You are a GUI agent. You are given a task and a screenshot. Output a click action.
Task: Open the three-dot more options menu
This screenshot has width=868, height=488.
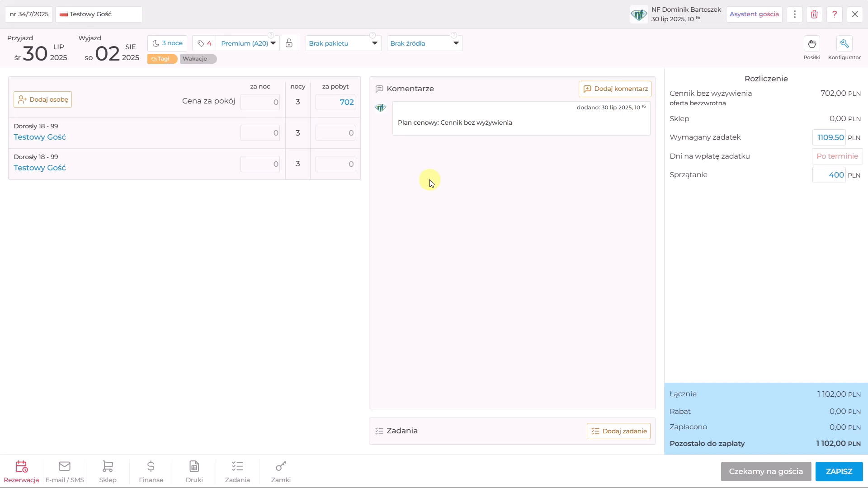point(794,14)
